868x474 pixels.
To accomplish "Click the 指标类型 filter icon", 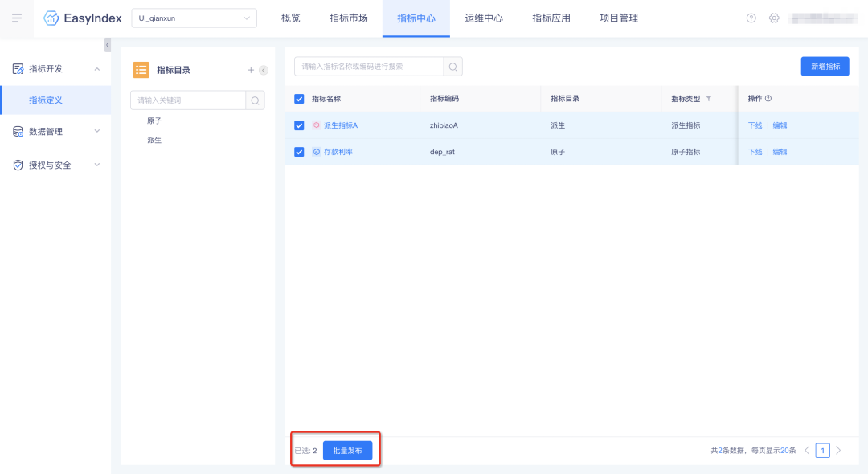I will (x=709, y=99).
